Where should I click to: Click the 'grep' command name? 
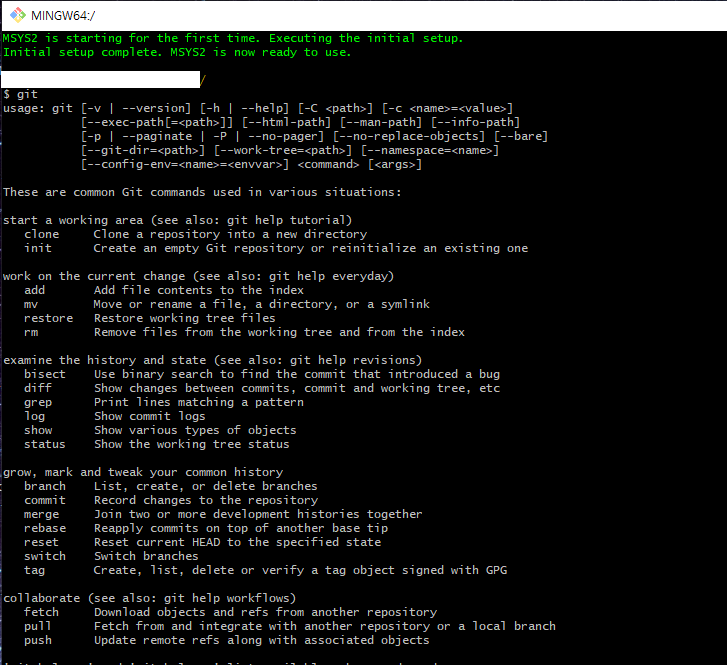[38, 402]
